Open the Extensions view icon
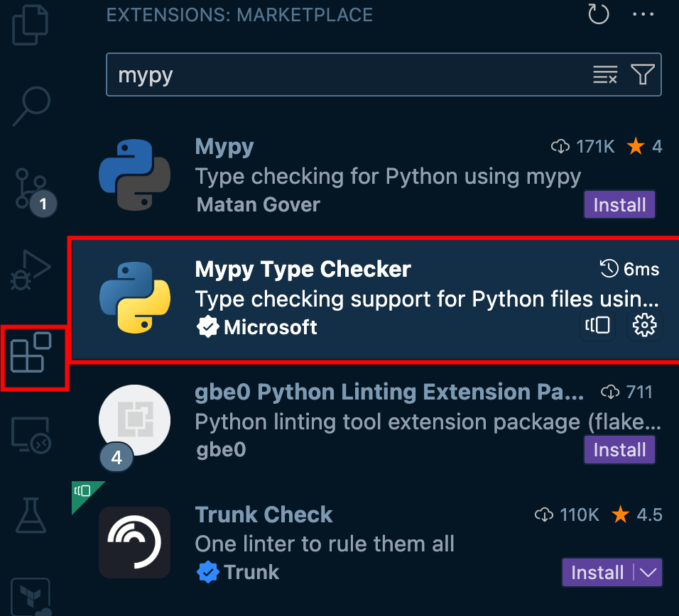 [x=31, y=352]
